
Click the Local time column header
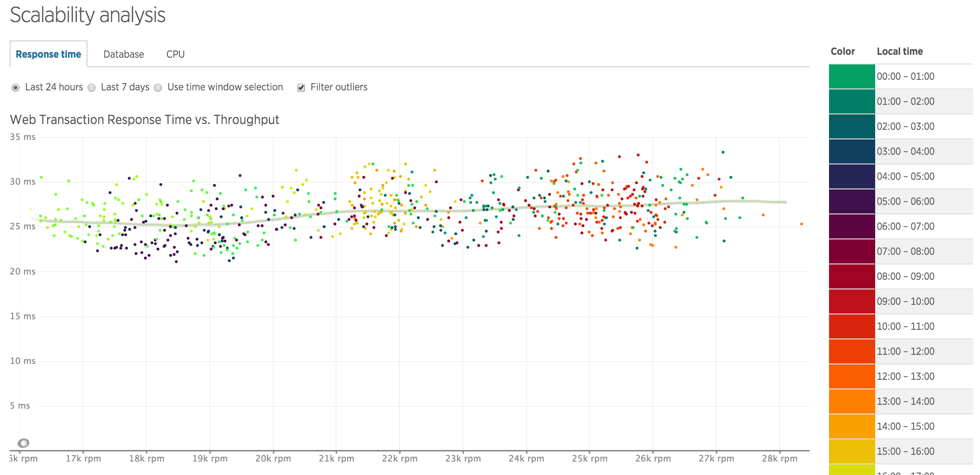pyautogui.click(x=900, y=51)
